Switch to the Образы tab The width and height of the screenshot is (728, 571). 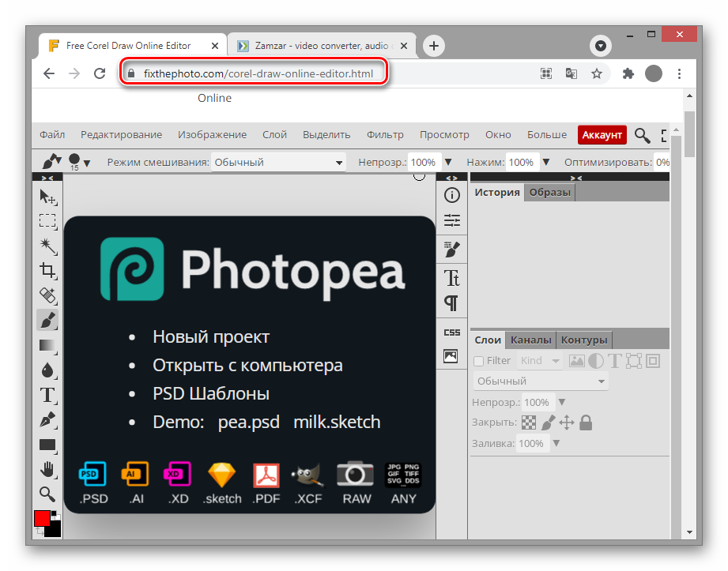click(549, 193)
